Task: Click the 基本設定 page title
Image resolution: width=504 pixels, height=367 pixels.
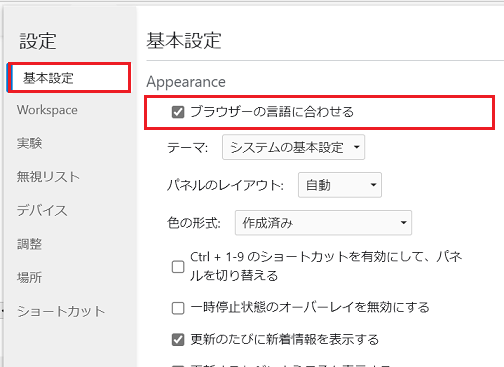Action: (184, 41)
